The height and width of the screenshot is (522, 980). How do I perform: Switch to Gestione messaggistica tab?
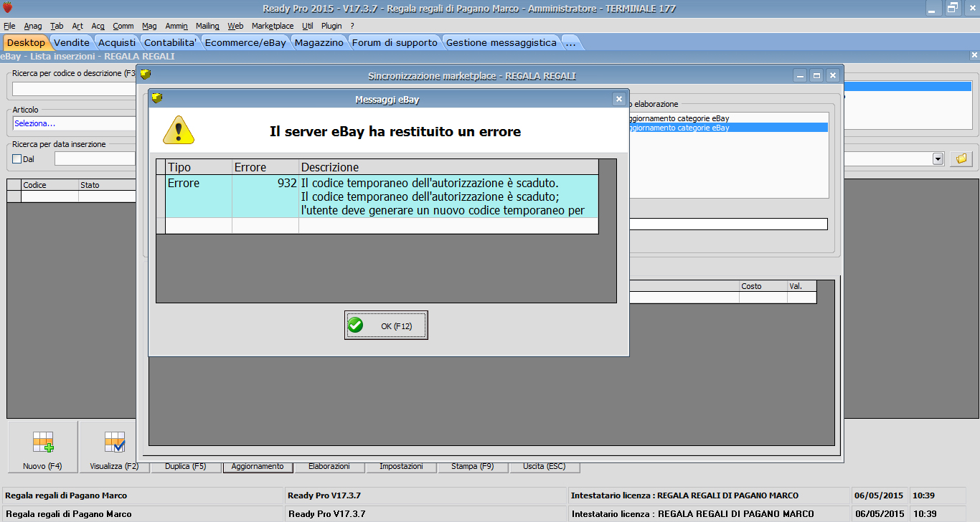[501, 42]
